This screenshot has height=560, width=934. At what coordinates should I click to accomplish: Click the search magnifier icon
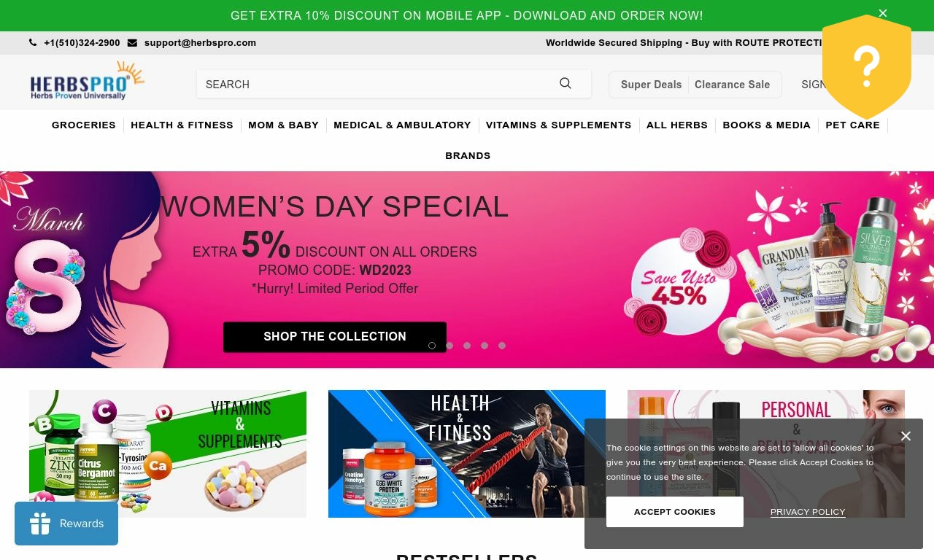[566, 84]
